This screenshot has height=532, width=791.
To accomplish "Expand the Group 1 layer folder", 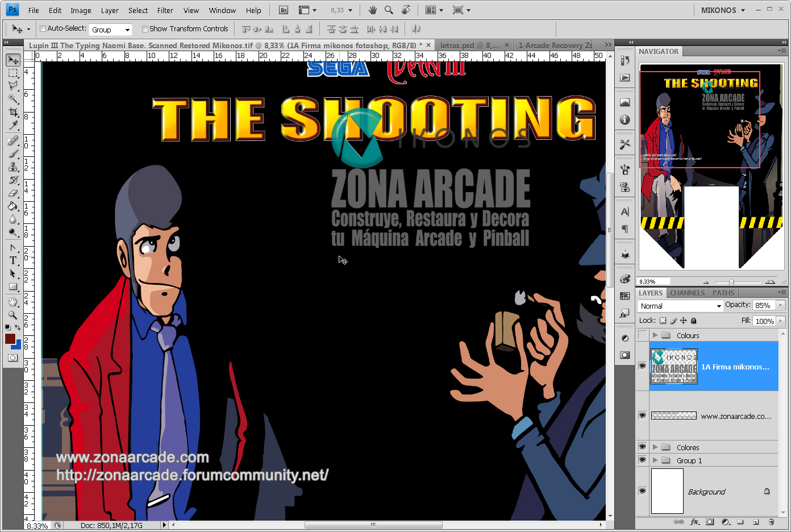I will pyautogui.click(x=655, y=460).
